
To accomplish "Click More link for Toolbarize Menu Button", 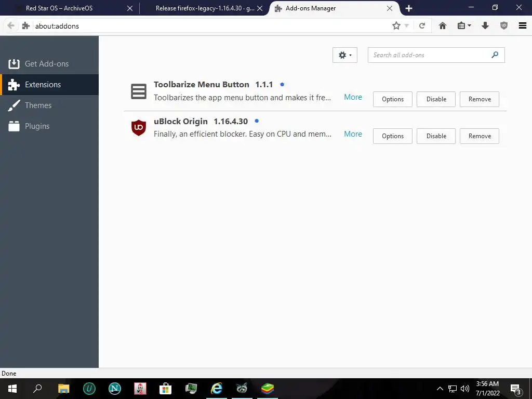I will (x=353, y=97).
